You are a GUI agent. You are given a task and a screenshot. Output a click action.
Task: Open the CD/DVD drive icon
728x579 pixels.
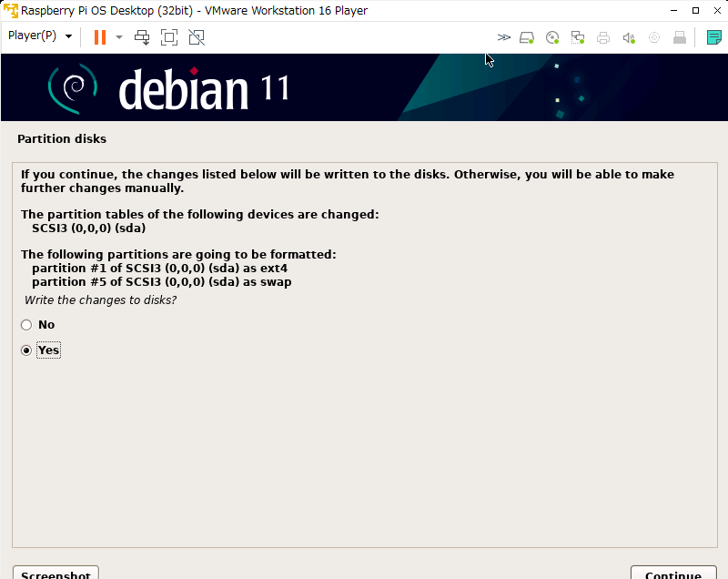pos(552,37)
